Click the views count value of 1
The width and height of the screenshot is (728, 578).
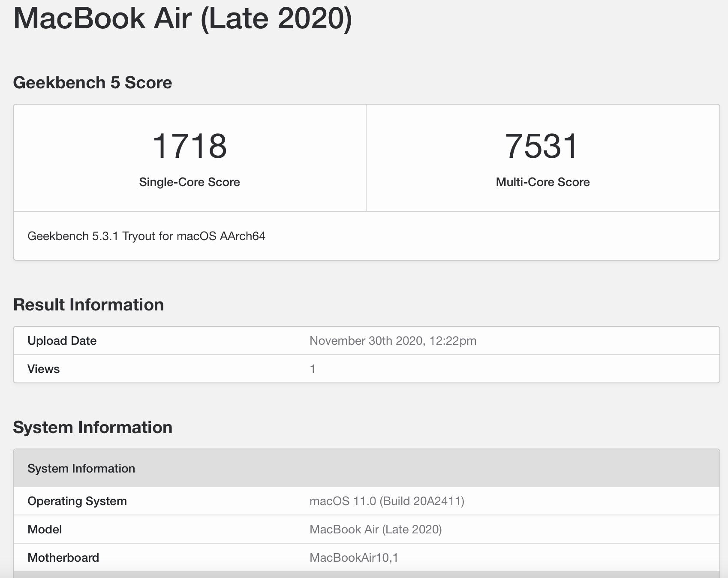313,369
